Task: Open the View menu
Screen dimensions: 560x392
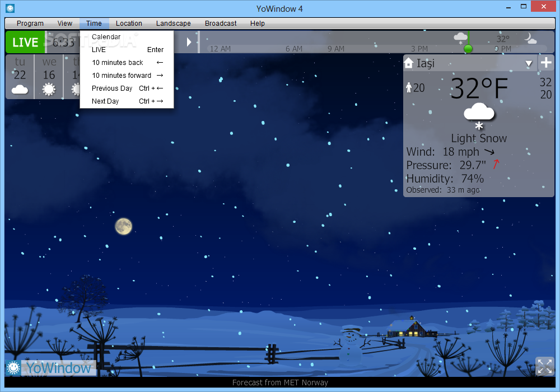Action: (64, 23)
